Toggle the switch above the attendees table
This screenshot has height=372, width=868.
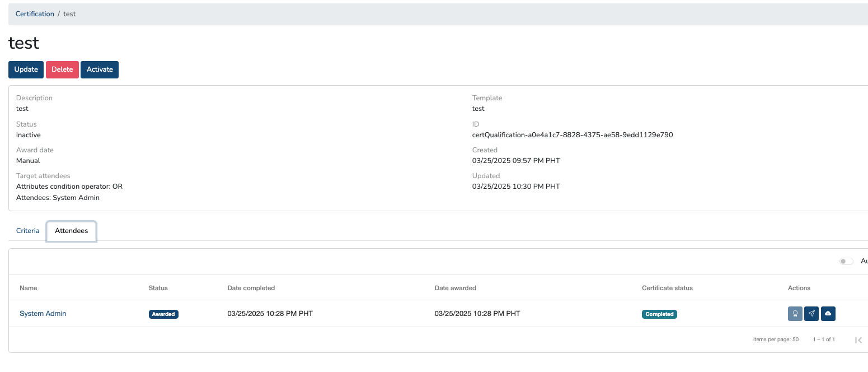[x=846, y=262]
